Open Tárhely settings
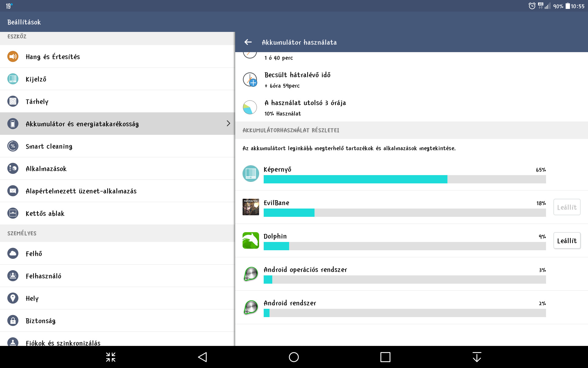Viewport: 588px width, 368px height. pyautogui.click(x=118, y=101)
